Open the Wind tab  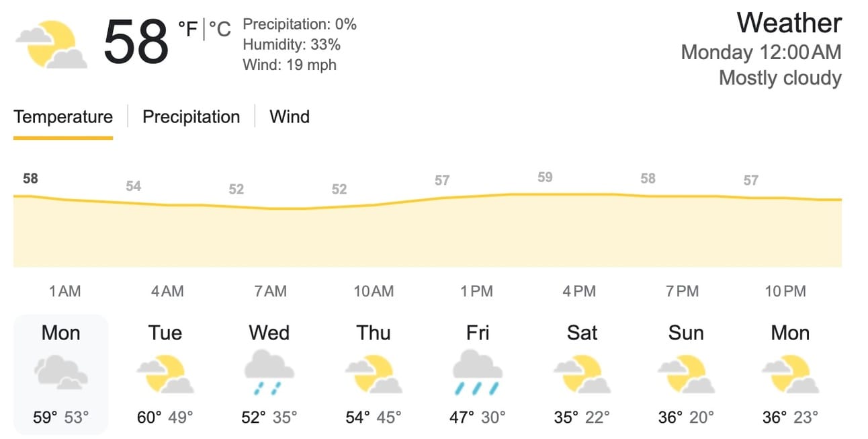coord(290,117)
